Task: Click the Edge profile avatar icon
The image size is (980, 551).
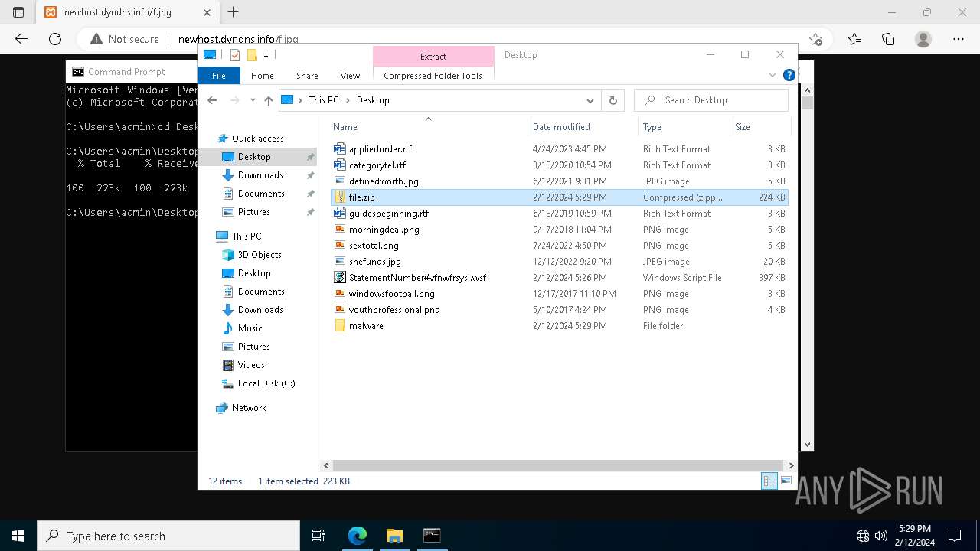Action: click(923, 39)
